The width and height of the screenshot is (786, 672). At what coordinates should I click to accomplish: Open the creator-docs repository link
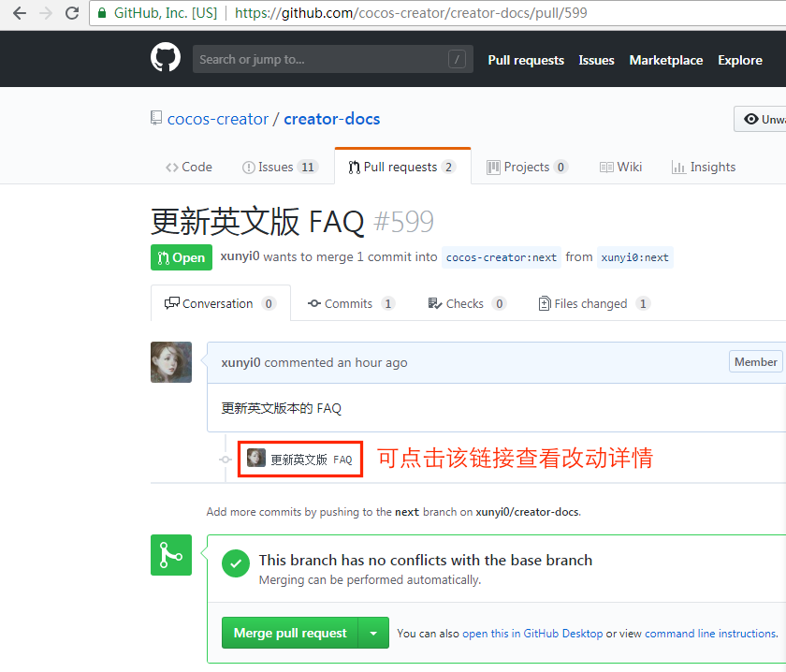[x=332, y=119]
